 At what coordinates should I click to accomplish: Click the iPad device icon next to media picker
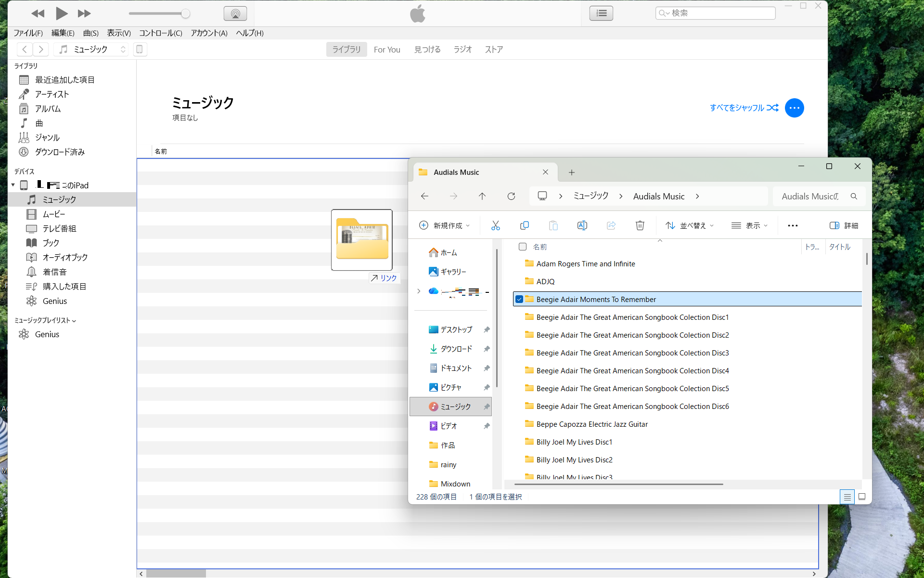pyautogui.click(x=140, y=49)
